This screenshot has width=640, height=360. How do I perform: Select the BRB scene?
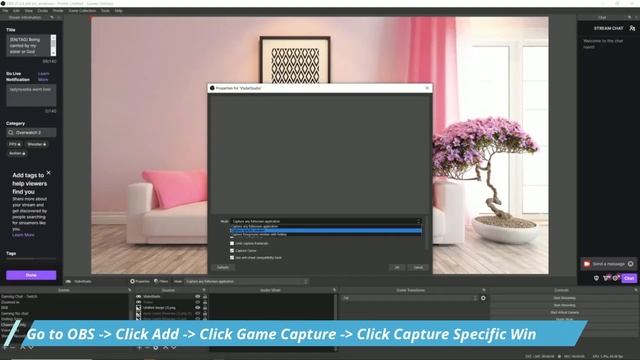click(x=4, y=308)
